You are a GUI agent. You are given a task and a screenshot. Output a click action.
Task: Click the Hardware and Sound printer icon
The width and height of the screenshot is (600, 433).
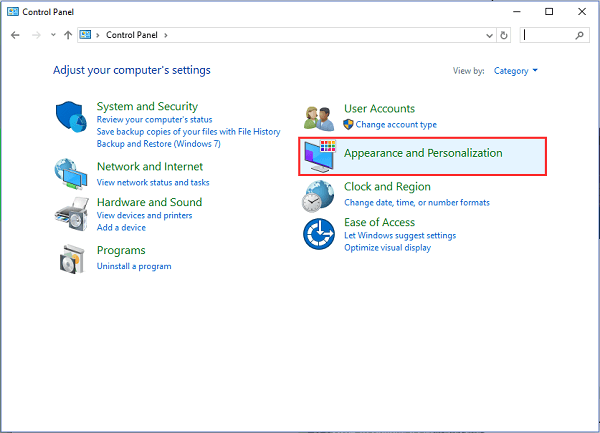[72, 211]
